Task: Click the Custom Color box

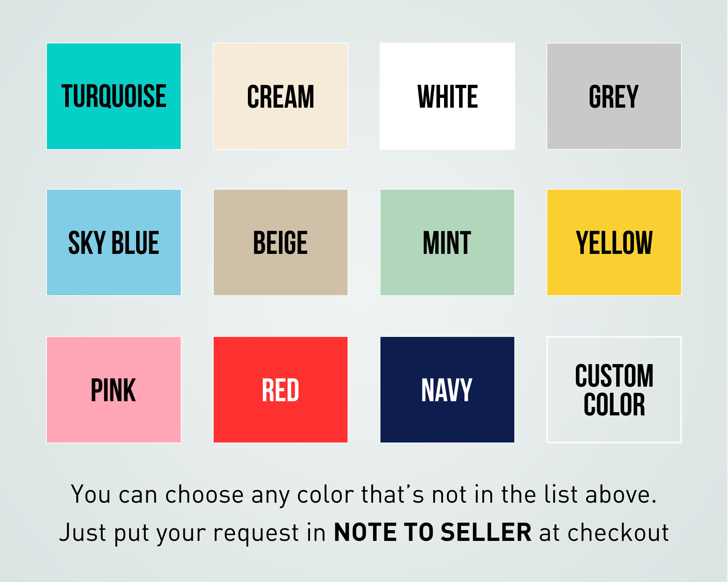Action: [x=614, y=390]
